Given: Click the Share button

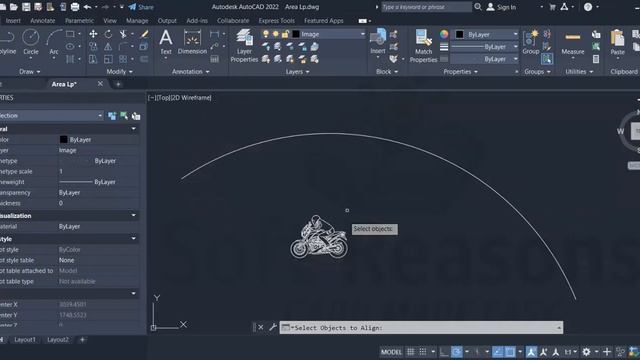Looking at the screenshot, I should click(141, 7).
